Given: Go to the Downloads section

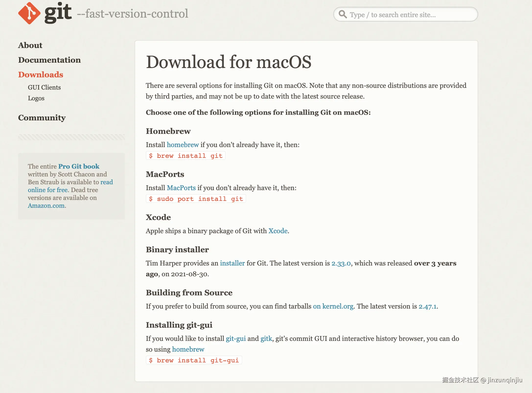Looking at the screenshot, I should pos(41,75).
